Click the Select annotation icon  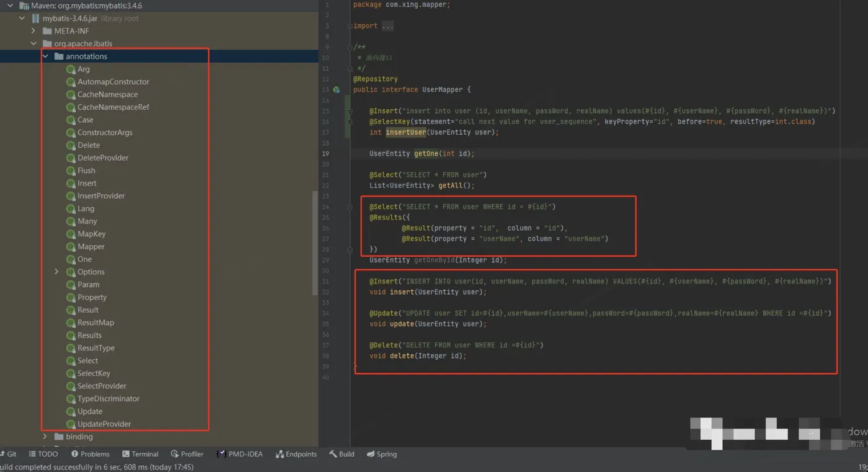[x=71, y=361]
